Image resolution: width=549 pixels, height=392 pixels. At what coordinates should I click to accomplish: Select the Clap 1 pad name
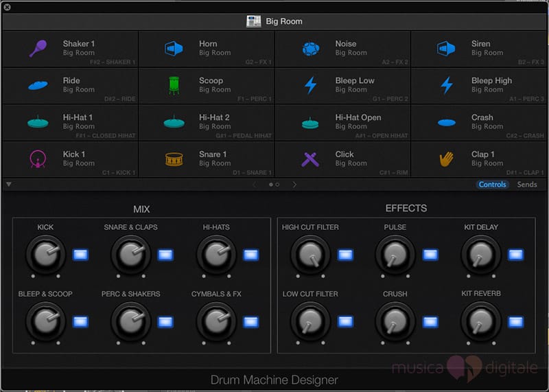click(x=483, y=154)
